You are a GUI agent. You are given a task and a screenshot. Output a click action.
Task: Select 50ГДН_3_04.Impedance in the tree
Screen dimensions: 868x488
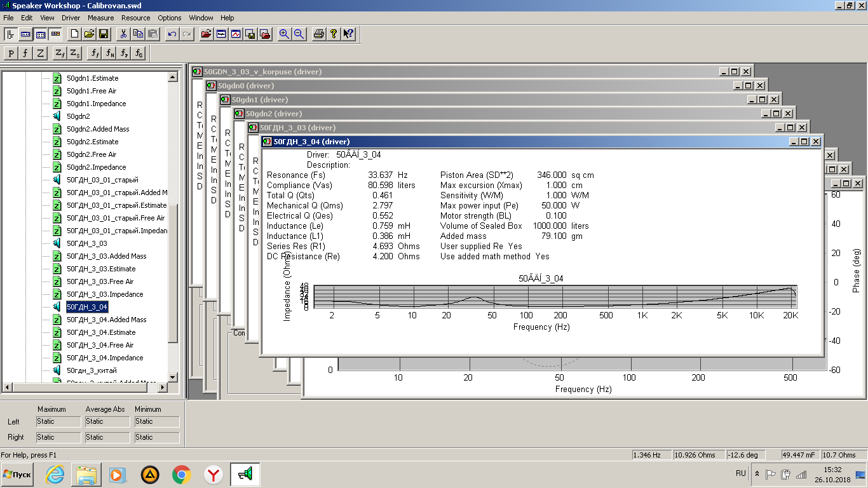click(105, 358)
